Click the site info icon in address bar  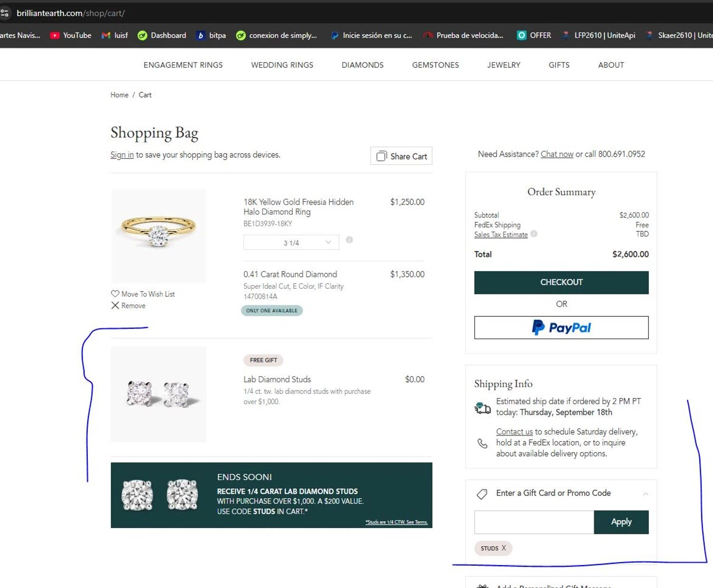(x=5, y=13)
